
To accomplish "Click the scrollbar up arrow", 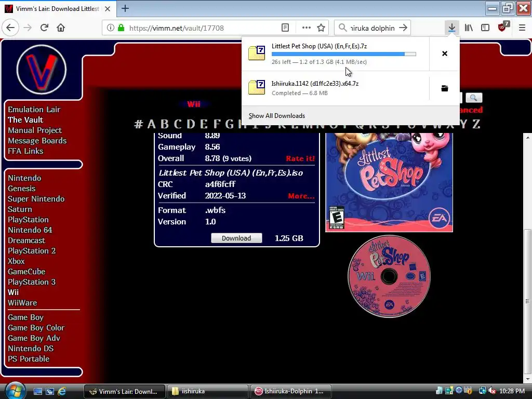I will (527, 137).
